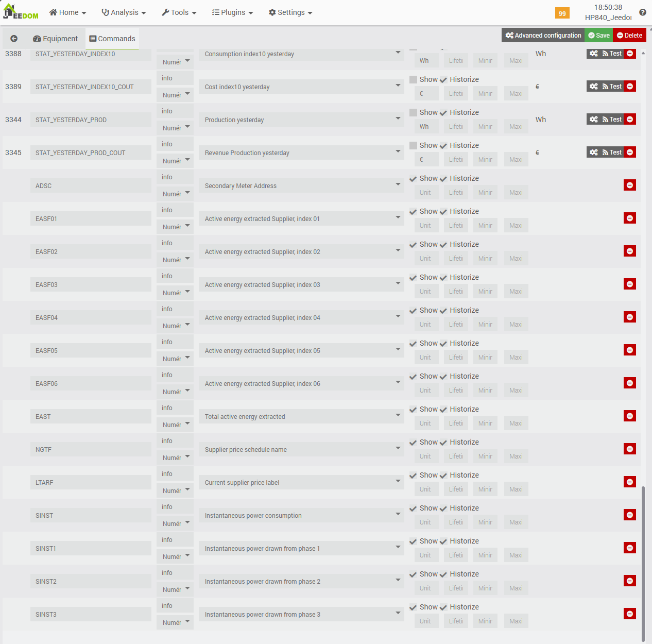Screen dimensions: 652x644
Task: Open the help question mark icon
Action: pos(643,12)
